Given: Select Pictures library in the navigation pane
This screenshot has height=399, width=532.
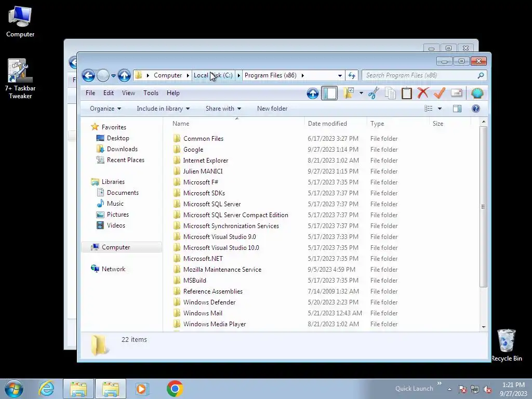Looking at the screenshot, I should pos(118,215).
